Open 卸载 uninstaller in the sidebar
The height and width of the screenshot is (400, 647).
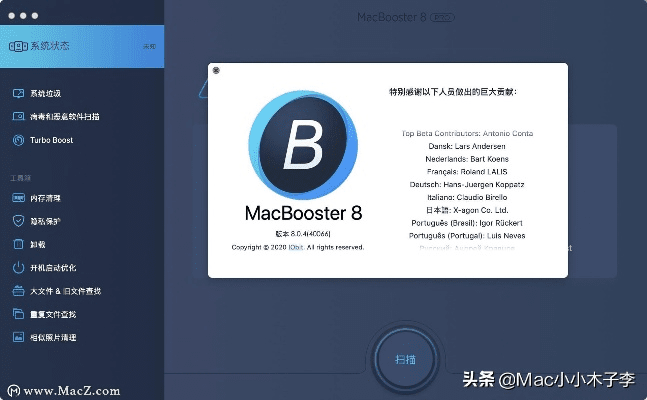[x=38, y=245]
